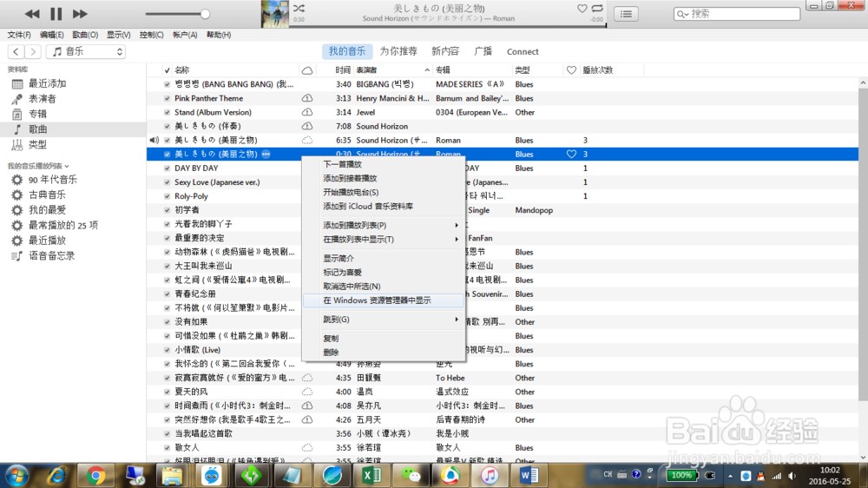
Task: Click the Windows Start button
Action: (x=16, y=476)
